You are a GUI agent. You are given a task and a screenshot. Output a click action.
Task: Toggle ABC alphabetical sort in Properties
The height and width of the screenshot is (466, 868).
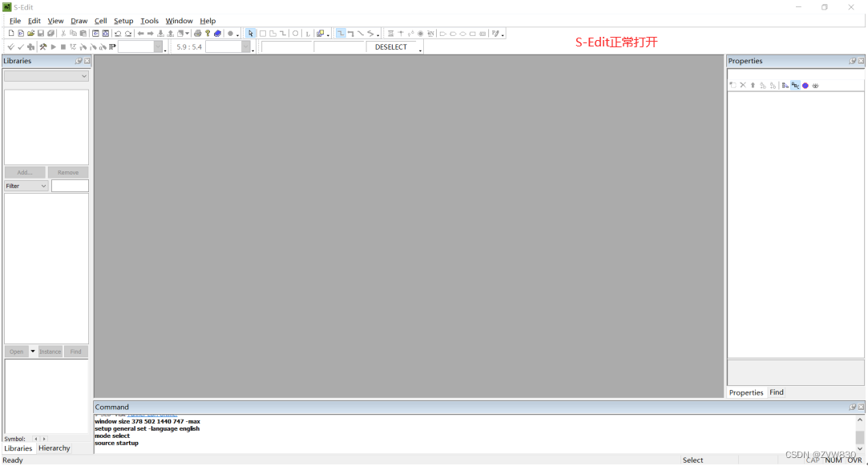point(796,85)
